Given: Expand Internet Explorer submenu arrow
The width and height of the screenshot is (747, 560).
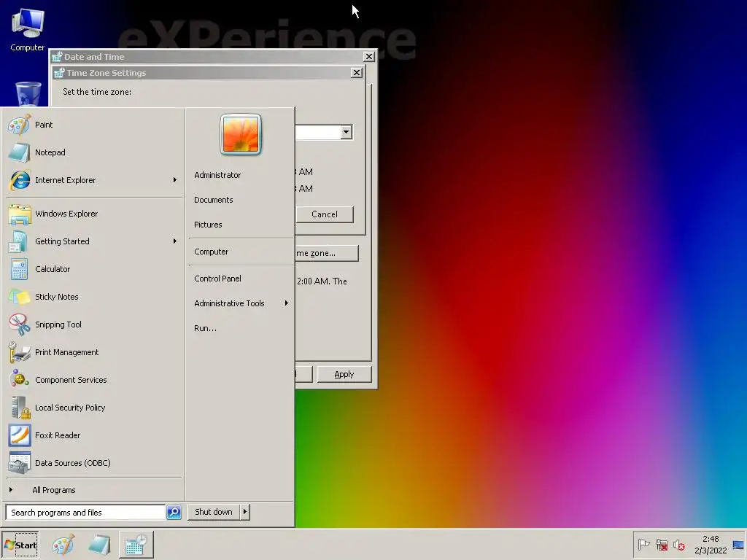Looking at the screenshot, I should click(175, 180).
